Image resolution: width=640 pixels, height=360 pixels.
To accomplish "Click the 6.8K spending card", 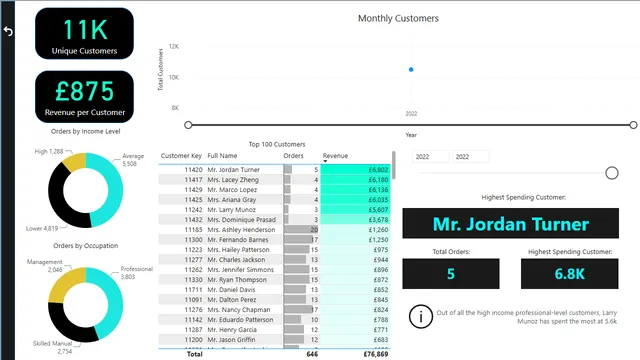I will coord(569,274).
